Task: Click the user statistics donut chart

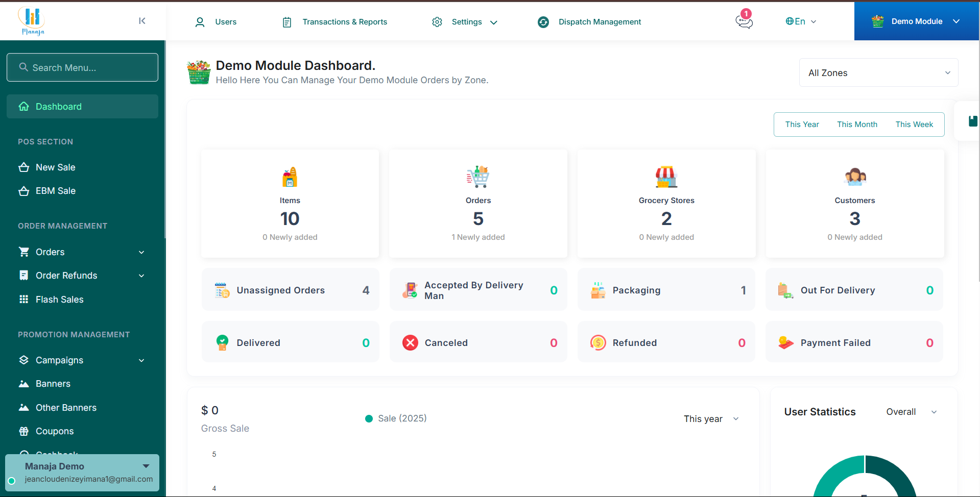Action: click(x=865, y=476)
